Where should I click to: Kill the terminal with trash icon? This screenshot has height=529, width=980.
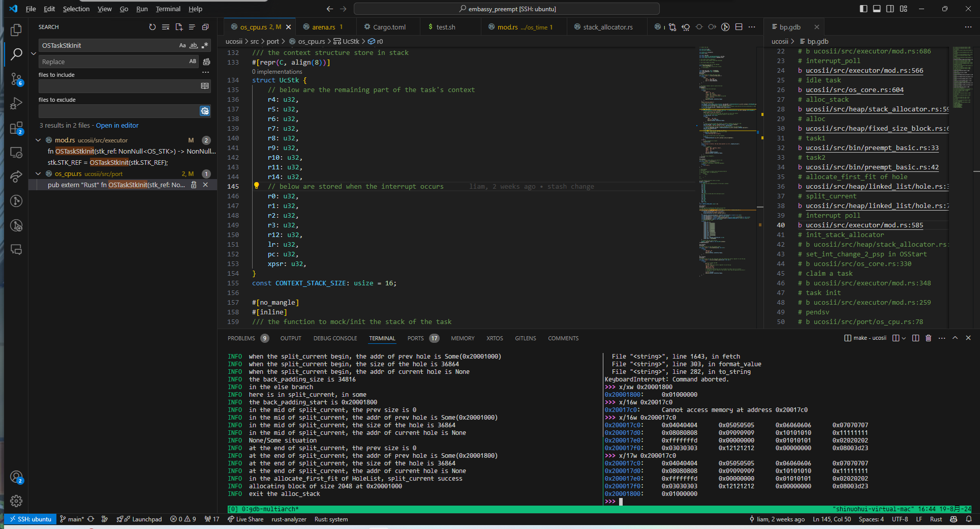pyautogui.click(x=928, y=338)
